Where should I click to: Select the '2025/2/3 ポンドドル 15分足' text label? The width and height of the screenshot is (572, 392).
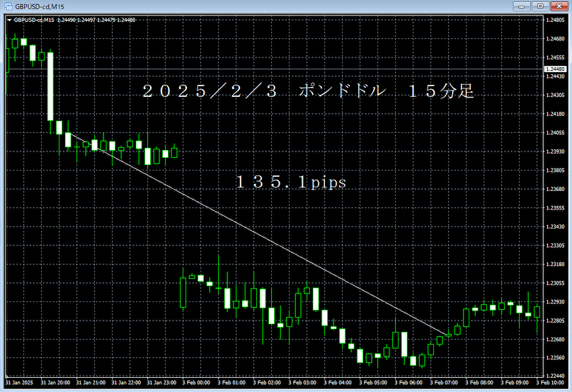308,91
